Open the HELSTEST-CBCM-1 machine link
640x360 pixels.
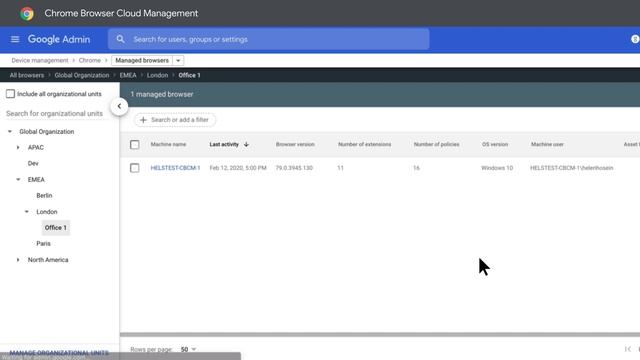(175, 168)
